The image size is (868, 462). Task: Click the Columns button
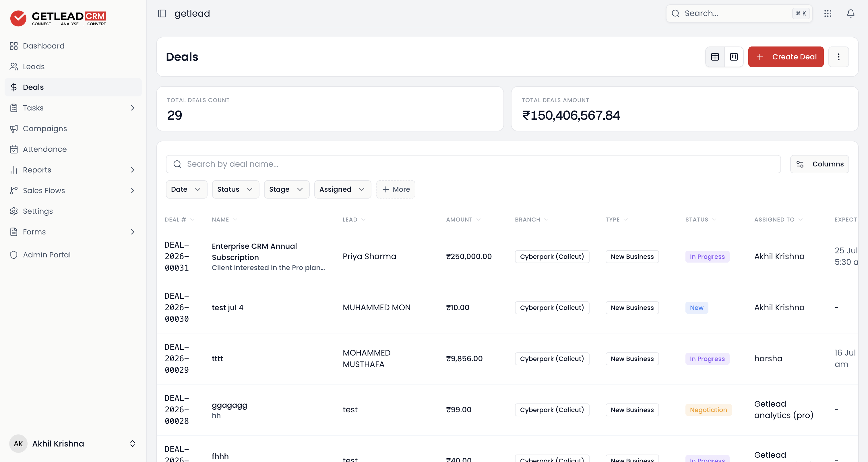tap(819, 164)
